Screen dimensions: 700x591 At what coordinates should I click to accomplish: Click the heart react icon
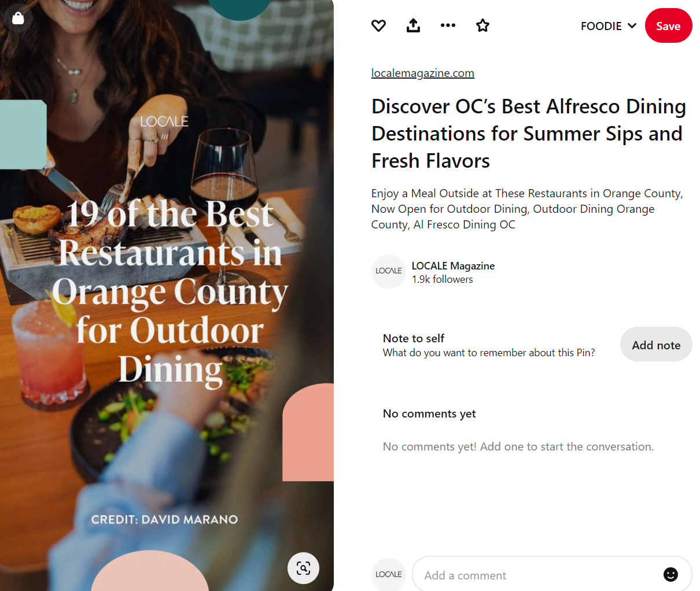(378, 25)
